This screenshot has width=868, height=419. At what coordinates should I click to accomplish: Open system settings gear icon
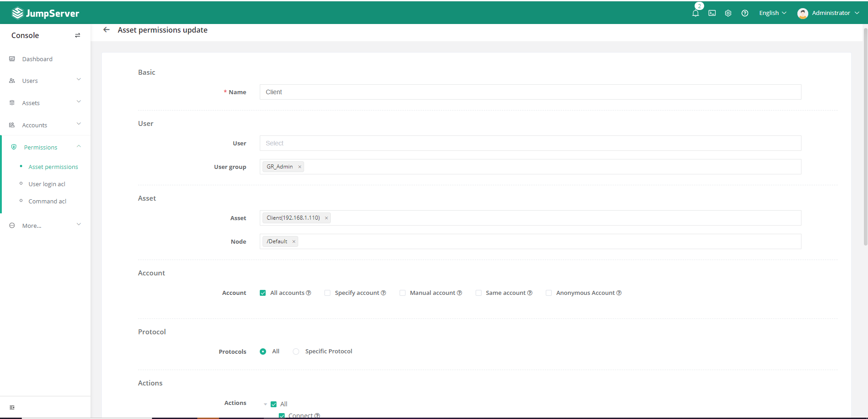(728, 13)
